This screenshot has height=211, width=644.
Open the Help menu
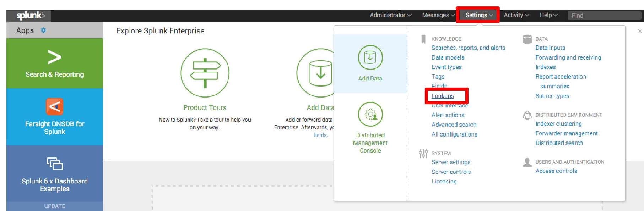pos(548,15)
